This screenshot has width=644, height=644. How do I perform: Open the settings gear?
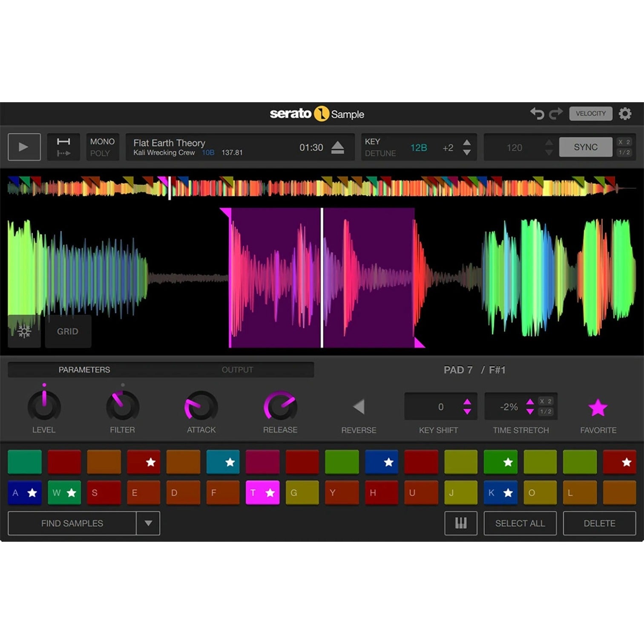tap(625, 113)
